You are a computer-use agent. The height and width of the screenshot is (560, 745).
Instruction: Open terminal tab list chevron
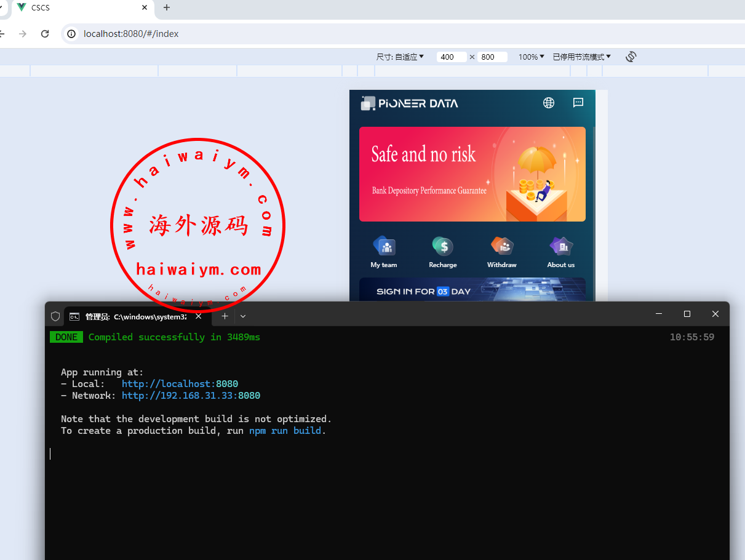coord(243,316)
